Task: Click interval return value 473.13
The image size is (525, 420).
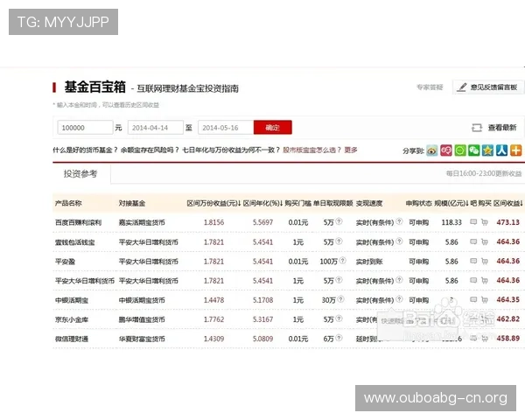Action: pos(507,222)
